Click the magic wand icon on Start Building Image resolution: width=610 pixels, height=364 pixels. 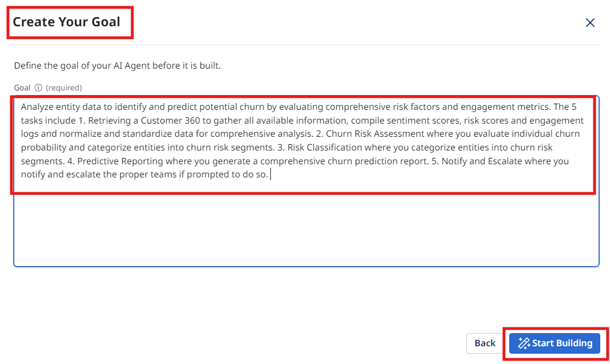click(x=524, y=343)
